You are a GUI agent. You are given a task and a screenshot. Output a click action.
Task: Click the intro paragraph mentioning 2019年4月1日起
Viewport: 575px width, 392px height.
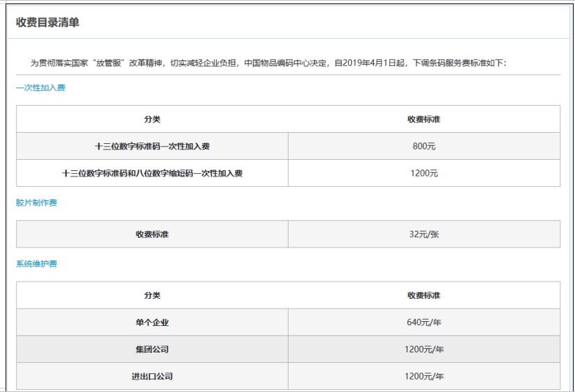coord(268,63)
